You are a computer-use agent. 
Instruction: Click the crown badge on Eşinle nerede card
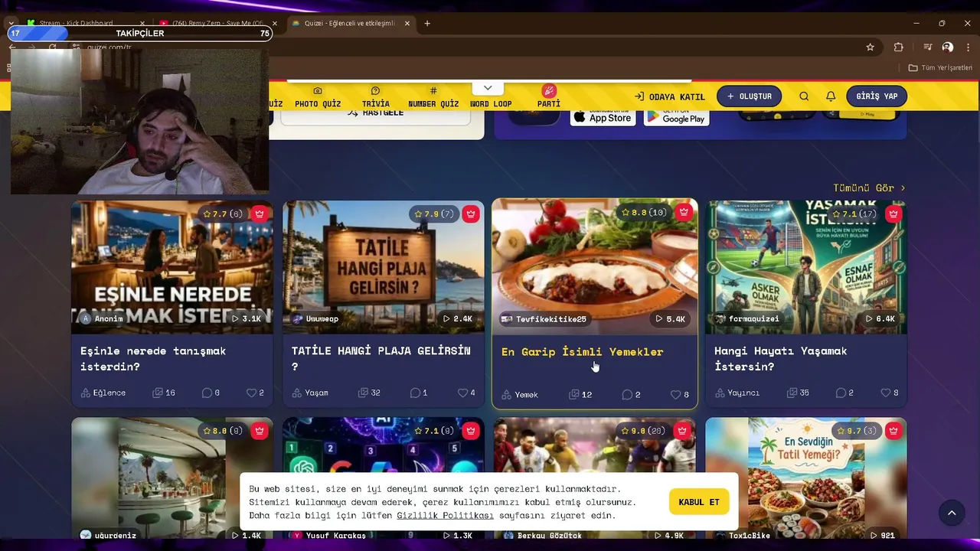260,214
